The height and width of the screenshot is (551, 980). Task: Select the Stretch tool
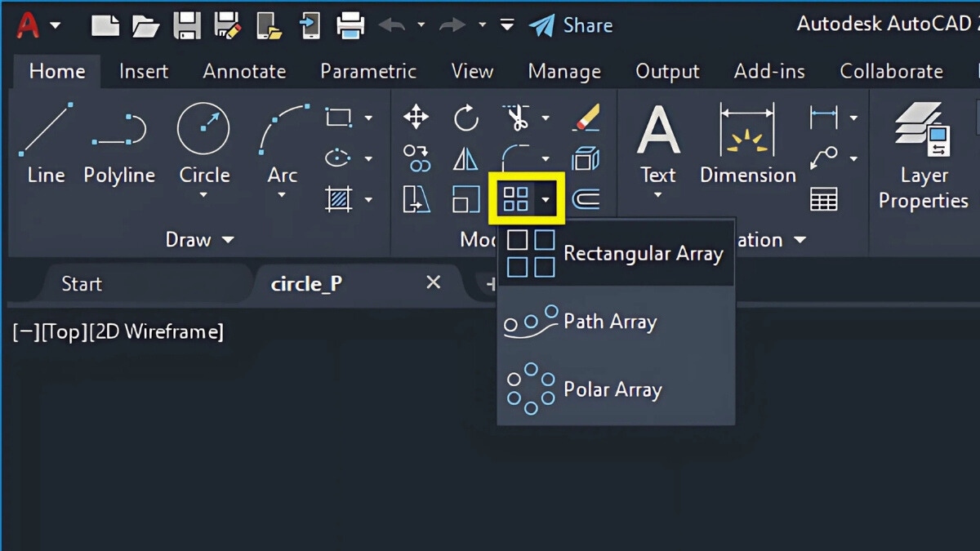click(416, 199)
